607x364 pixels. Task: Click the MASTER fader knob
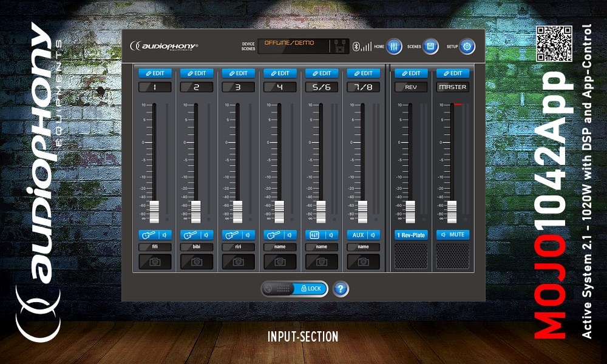452,212
